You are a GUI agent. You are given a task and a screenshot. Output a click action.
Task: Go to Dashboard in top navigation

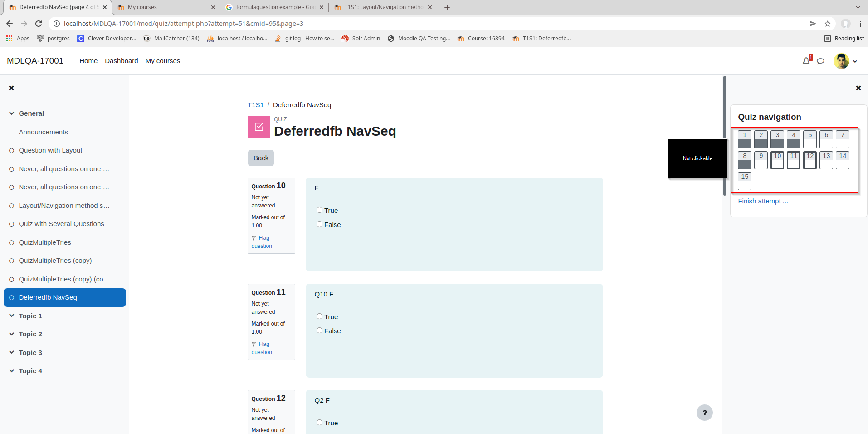pyautogui.click(x=122, y=61)
